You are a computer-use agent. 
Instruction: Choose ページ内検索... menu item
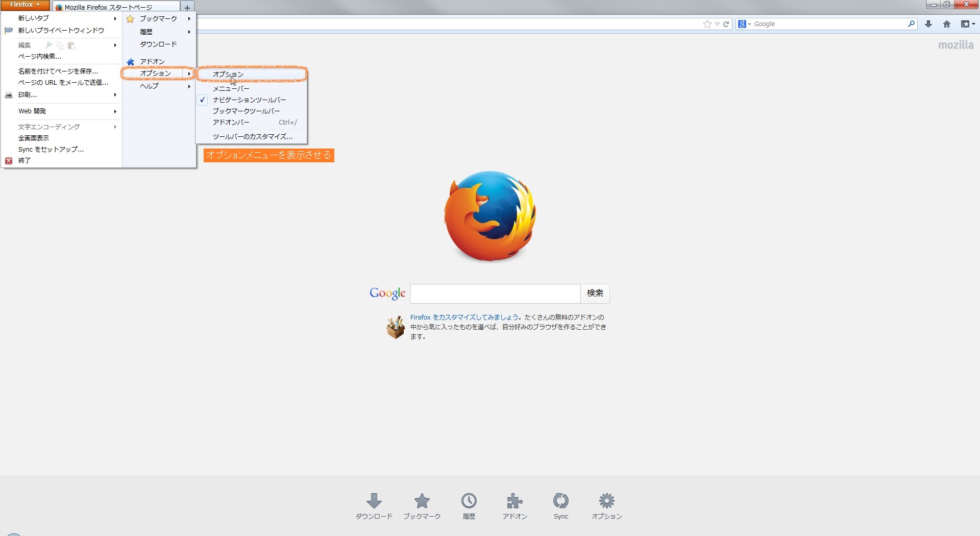[61, 57]
